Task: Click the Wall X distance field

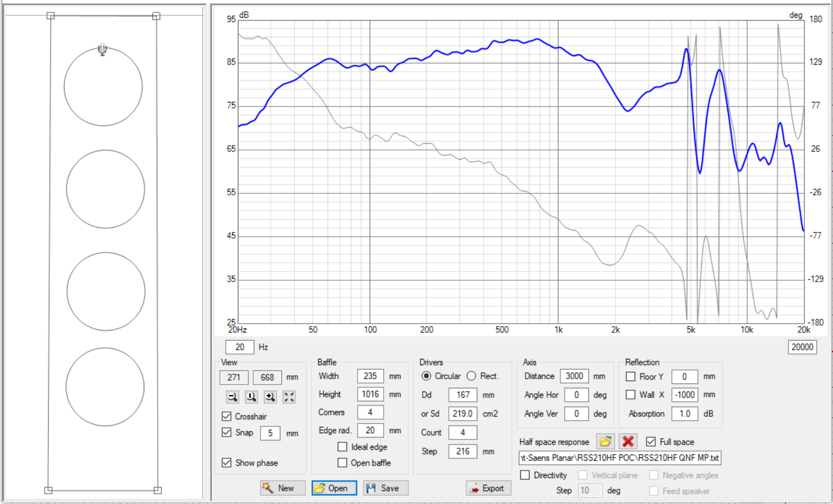Action: [x=684, y=395]
